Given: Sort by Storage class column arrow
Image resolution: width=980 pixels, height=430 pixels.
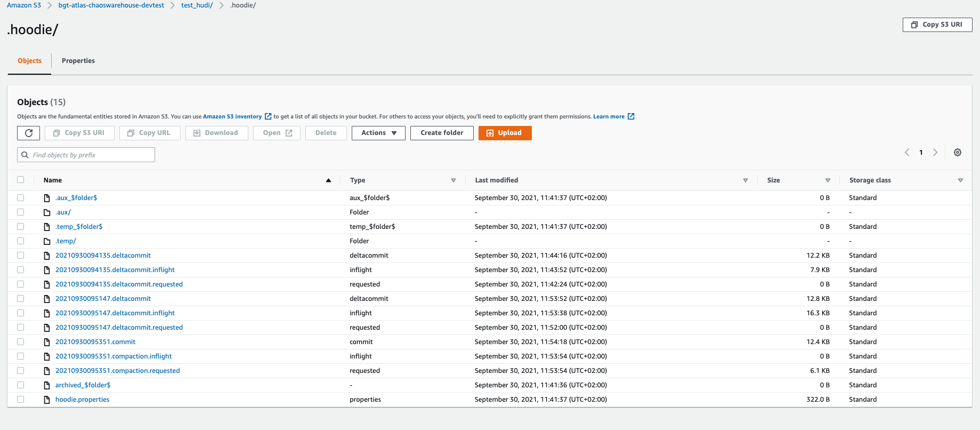Looking at the screenshot, I should tap(960, 180).
